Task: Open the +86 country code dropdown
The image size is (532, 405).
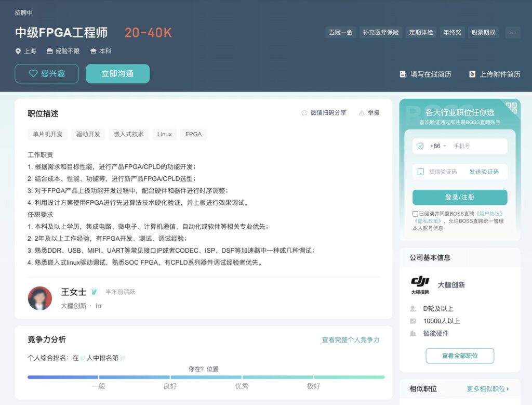Action: [x=438, y=146]
